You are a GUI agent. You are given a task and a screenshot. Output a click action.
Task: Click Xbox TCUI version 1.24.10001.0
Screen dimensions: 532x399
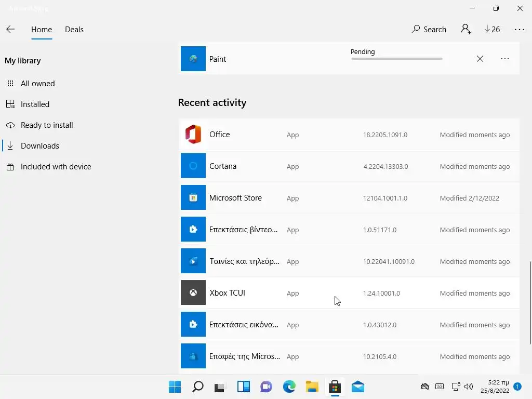(x=381, y=293)
